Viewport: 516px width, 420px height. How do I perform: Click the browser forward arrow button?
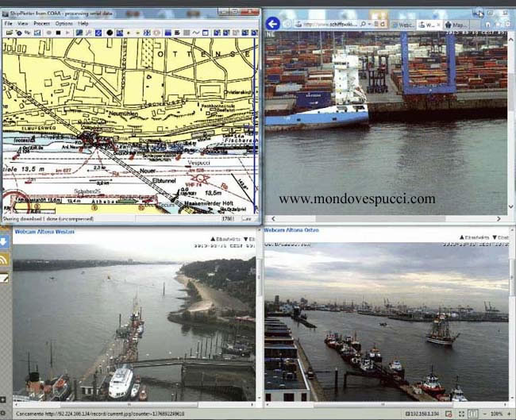click(287, 24)
